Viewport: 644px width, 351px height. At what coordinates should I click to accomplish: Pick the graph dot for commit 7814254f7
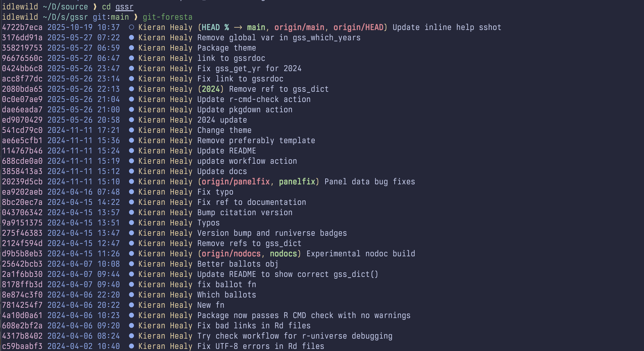coord(131,305)
